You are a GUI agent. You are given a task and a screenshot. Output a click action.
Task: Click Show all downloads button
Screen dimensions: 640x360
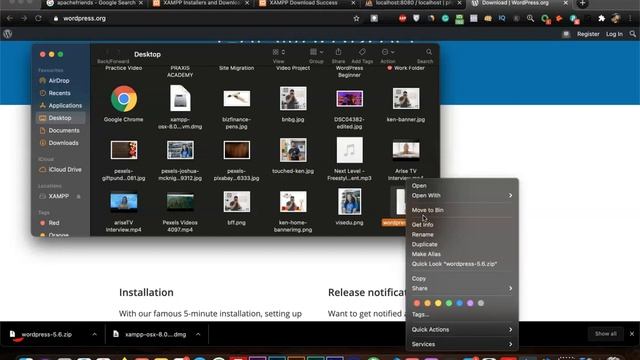click(606, 334)
